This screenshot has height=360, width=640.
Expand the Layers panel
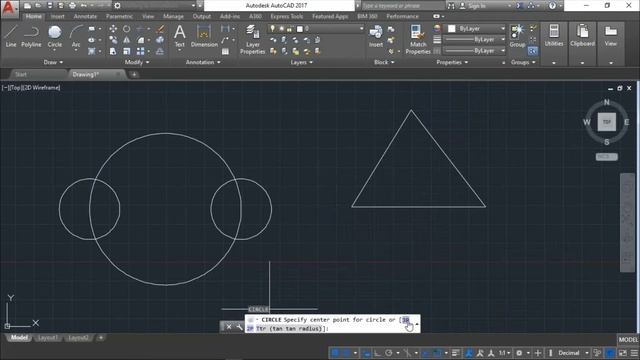pos(302,62)
